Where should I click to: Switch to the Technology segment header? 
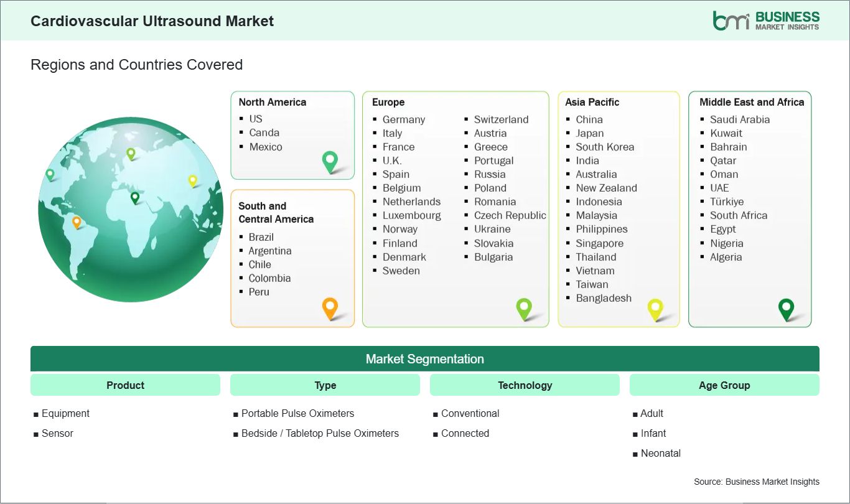point(525,385)
